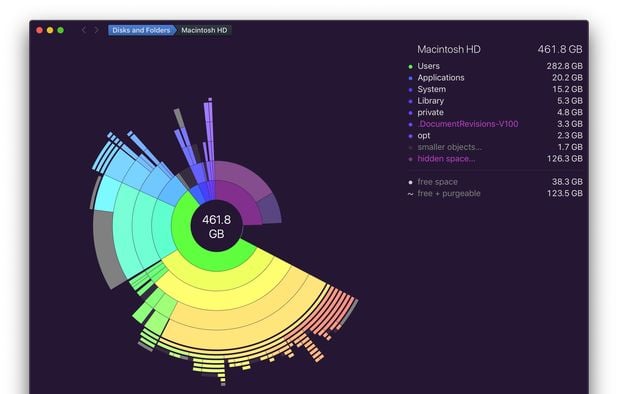Click the blue dot beside Applications
Screen dimensions: 618x394
point(410,78)
